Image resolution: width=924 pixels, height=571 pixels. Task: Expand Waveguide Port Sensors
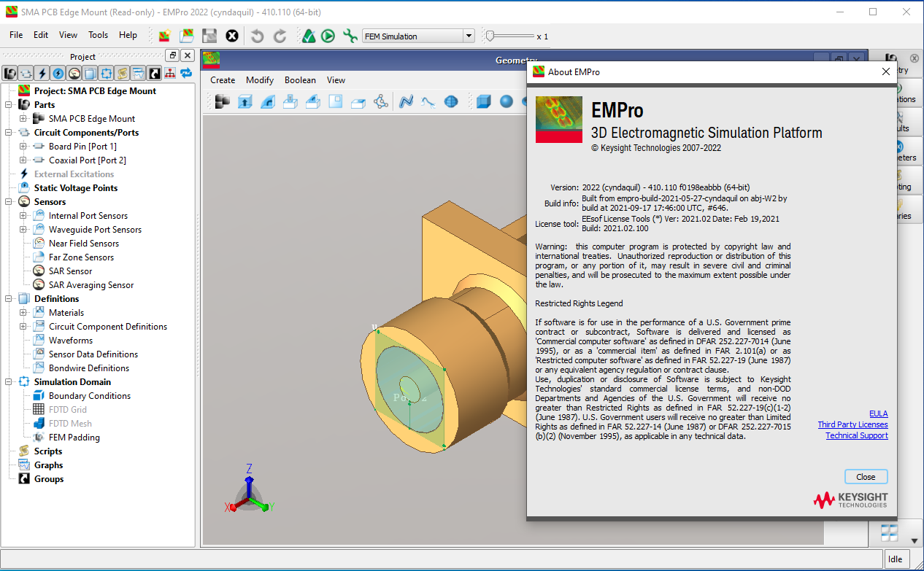click(23, 230)
